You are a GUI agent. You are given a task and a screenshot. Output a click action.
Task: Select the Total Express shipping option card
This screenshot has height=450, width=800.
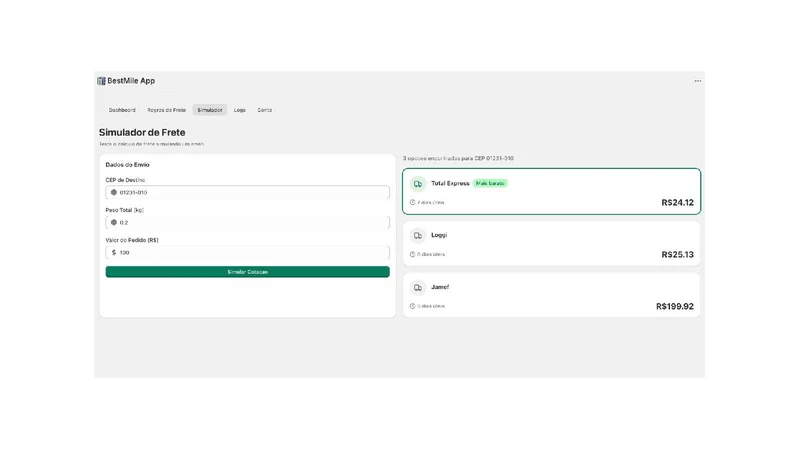[552, 191]
